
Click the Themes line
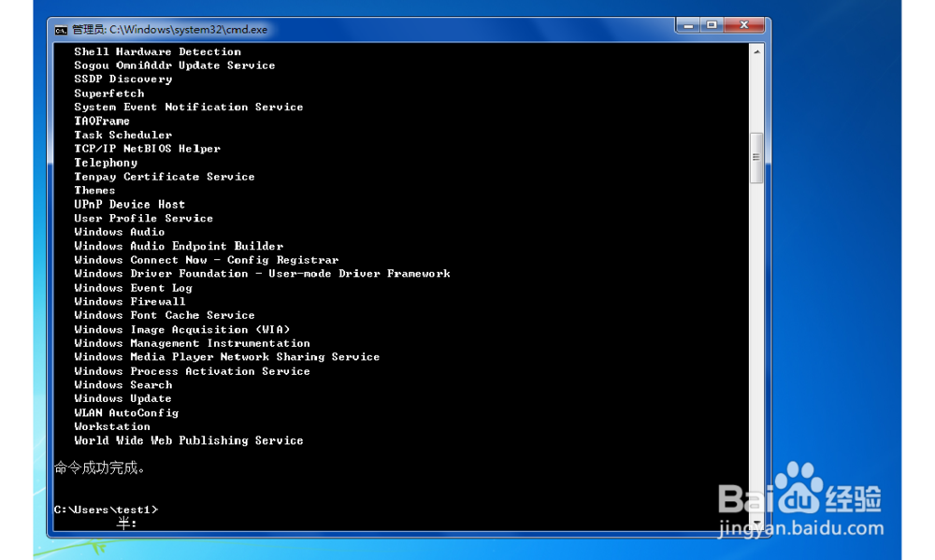pyautogui.click(x=94, y=191)
